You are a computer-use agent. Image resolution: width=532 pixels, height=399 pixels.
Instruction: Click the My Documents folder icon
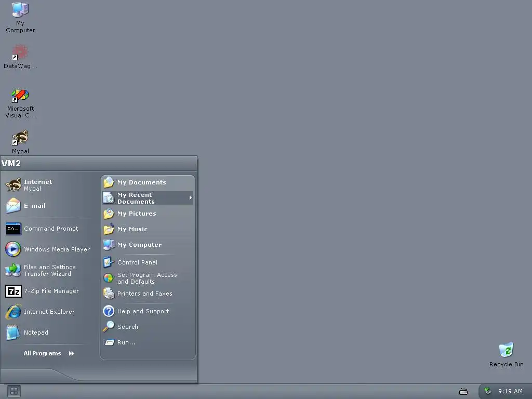click(109, 182)
